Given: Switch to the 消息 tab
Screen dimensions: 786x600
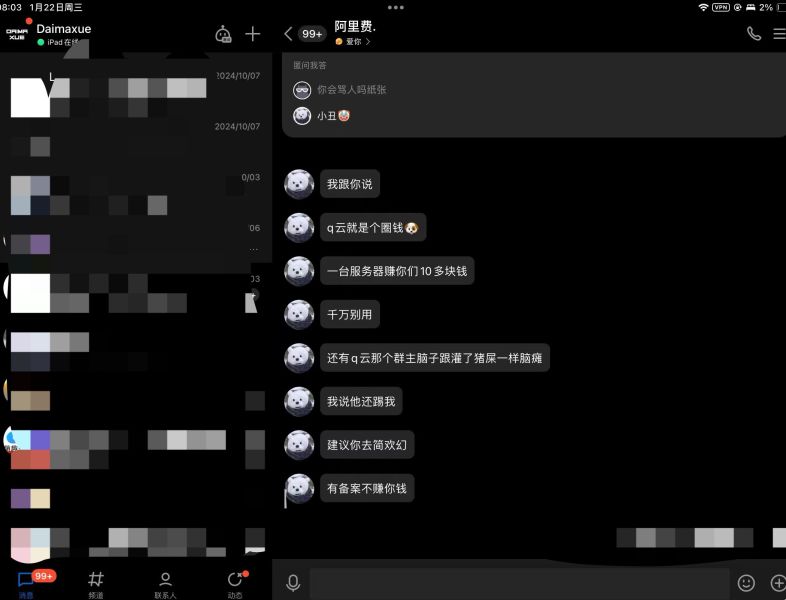Looking at the screenshot, I should [26, 584].
